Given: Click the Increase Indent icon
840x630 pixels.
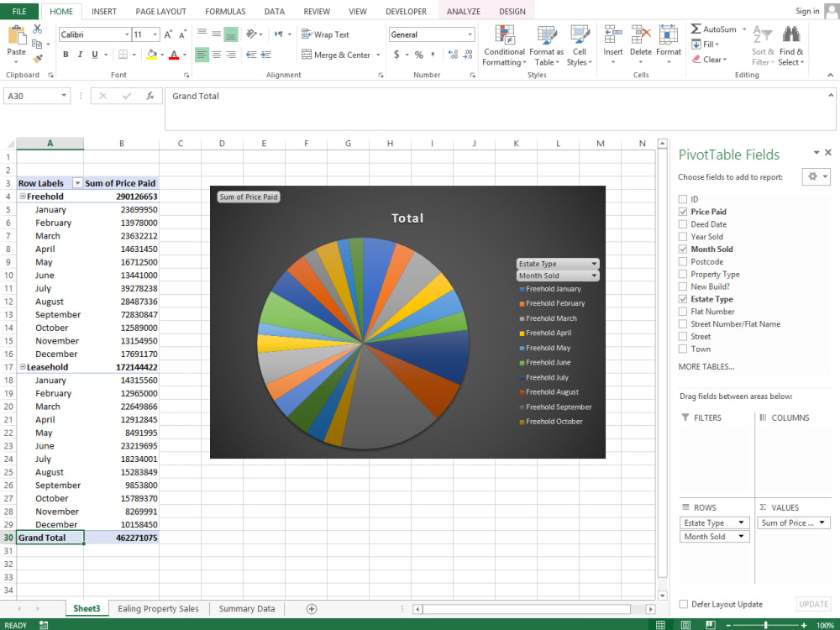Looking at the screenshot, I should point(265,54).
